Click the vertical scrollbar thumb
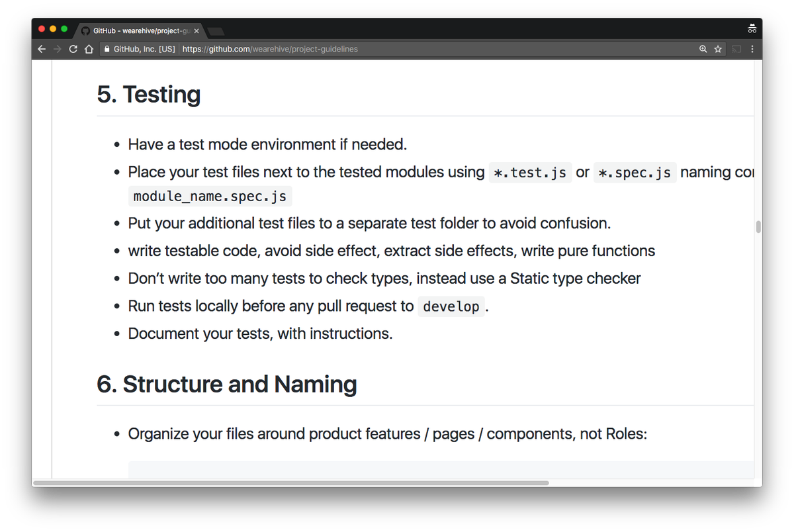 pyautogui.click(x=758, y=227)
